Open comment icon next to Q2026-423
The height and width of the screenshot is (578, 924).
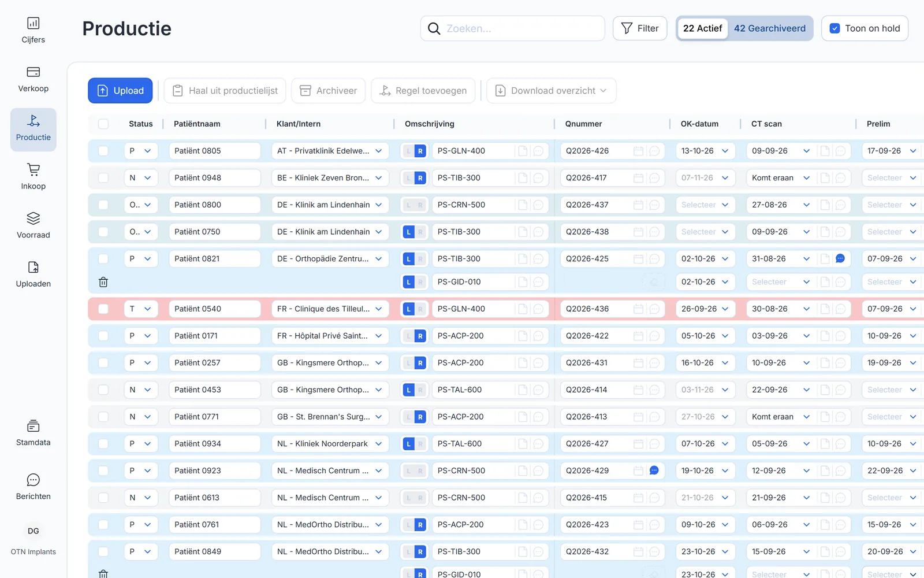tap(654, 525)
